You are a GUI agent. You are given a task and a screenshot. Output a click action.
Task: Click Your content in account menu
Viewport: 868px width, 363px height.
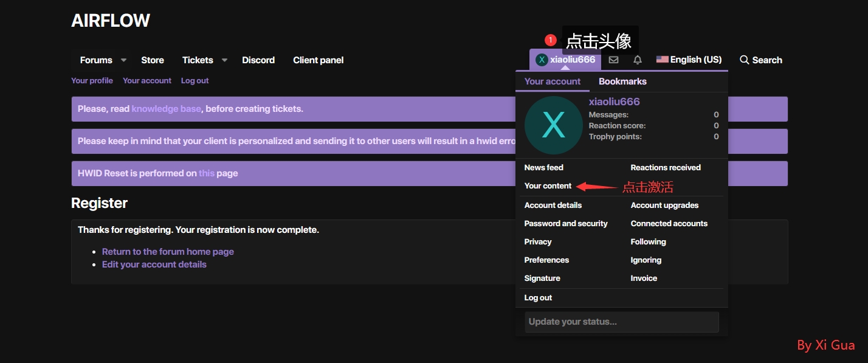point(548,186)
